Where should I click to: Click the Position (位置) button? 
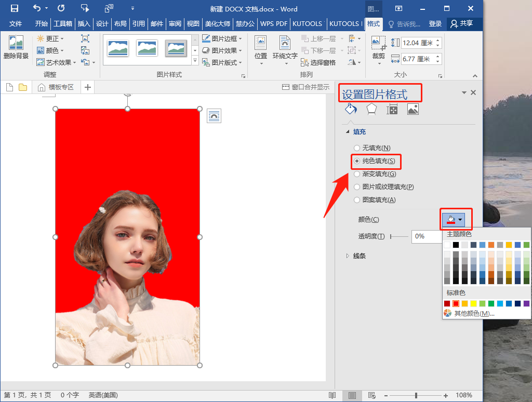point(261,50)
